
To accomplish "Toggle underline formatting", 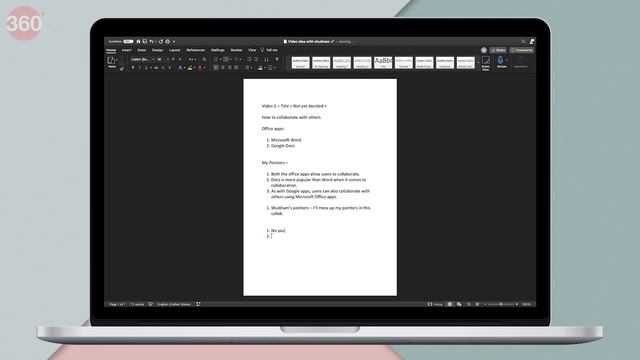I will click(146, 68).
